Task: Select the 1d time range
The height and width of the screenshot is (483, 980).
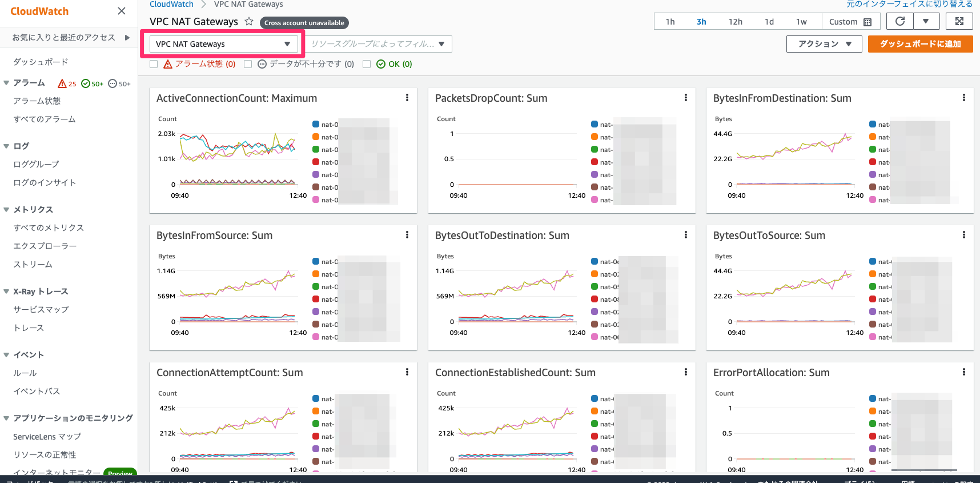Action: pos(769,22)
